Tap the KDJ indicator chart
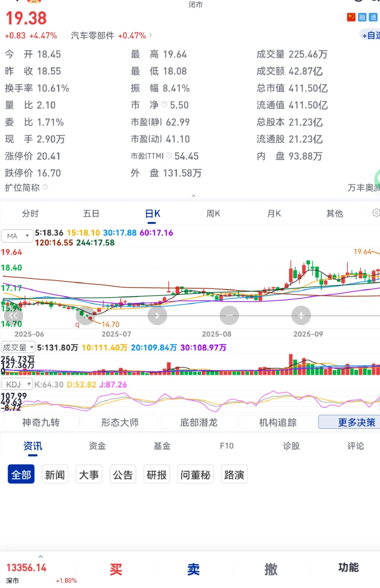 (190, 401)
